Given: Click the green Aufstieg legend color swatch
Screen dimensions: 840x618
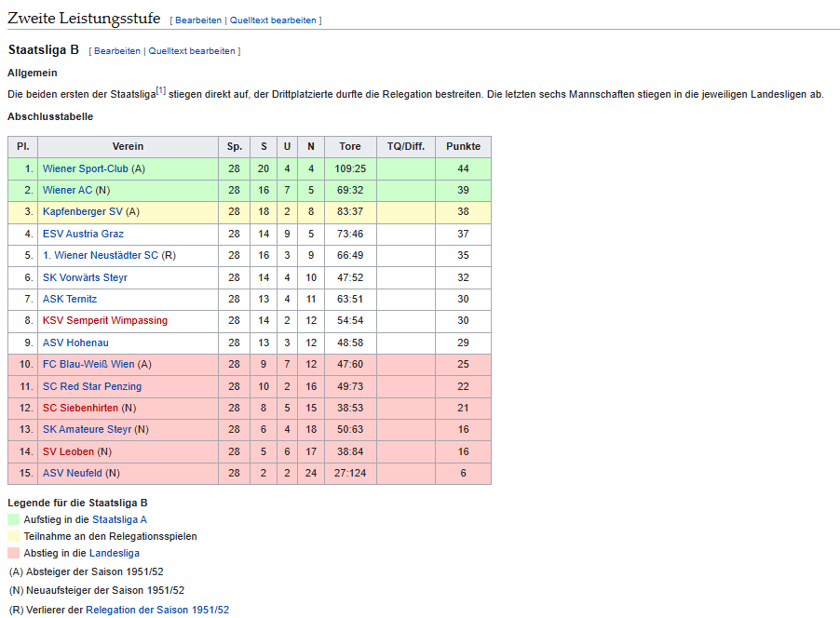Looking at the screenshot, I should click(x=13, y=519).
